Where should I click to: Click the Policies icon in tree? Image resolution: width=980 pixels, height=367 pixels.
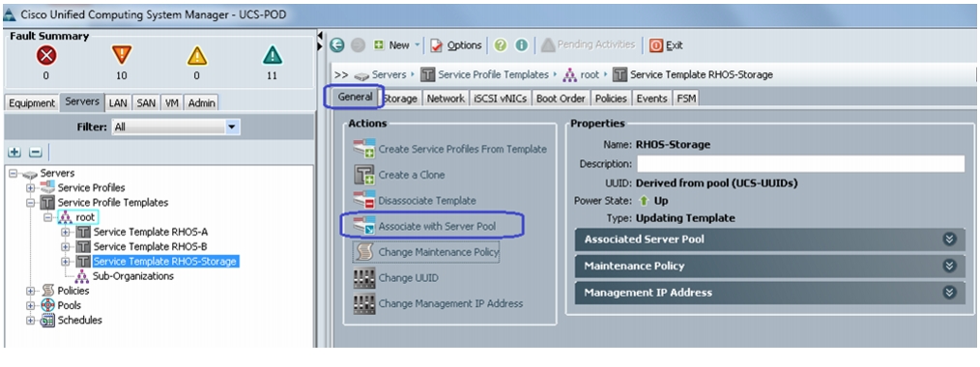click(x=47, y=291)
